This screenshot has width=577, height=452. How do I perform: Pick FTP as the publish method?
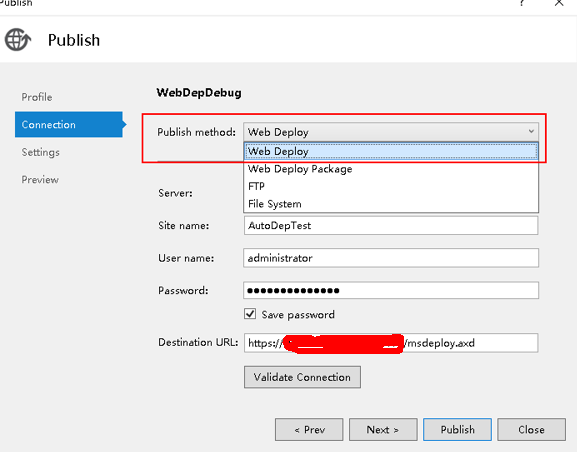click(x=391, y=186)
